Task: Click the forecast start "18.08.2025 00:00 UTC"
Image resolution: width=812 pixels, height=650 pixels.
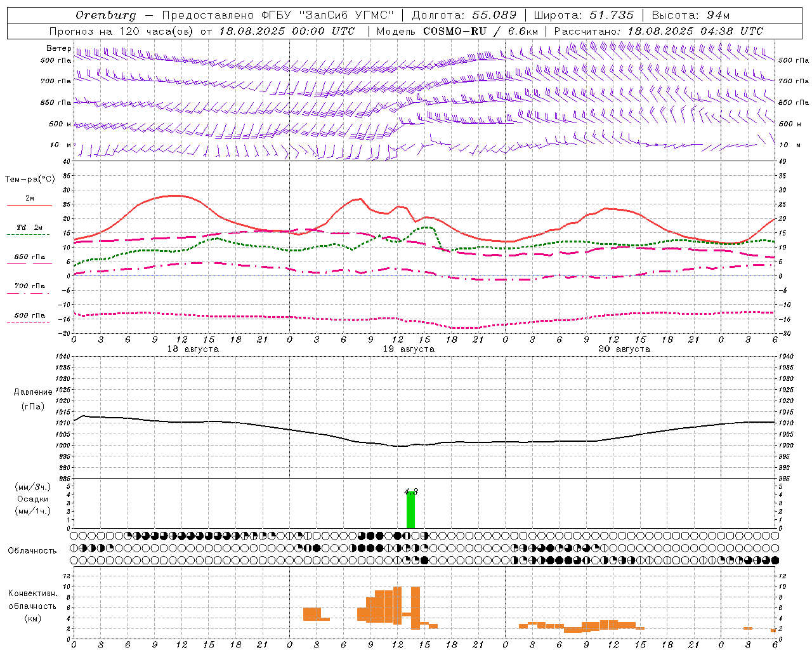Action: tap(287, 31)
